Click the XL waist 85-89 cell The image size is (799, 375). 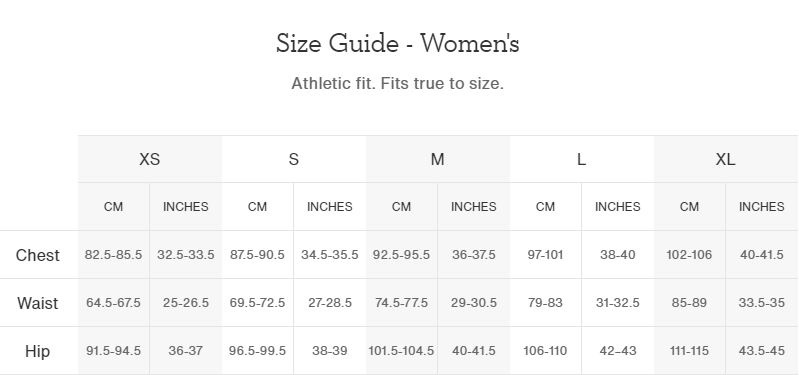click(x=689, y=303)
